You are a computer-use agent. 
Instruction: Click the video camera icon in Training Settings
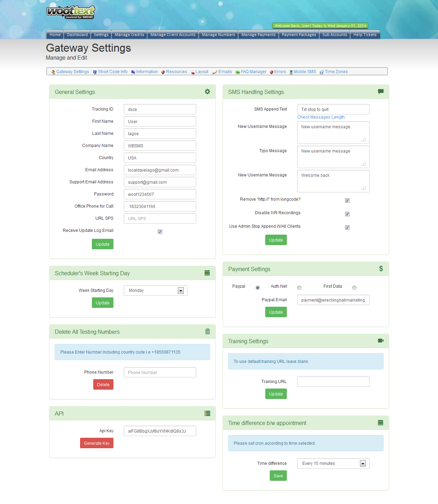pos(381,341)
